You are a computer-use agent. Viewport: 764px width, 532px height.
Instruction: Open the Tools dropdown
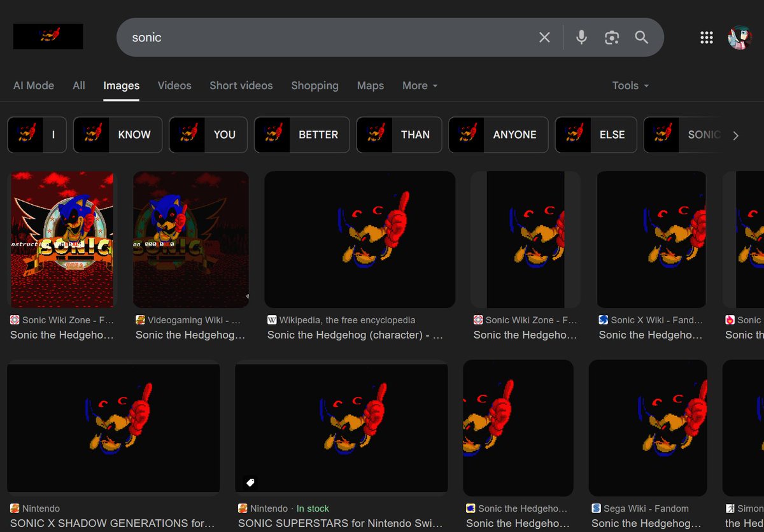point(630,85)
